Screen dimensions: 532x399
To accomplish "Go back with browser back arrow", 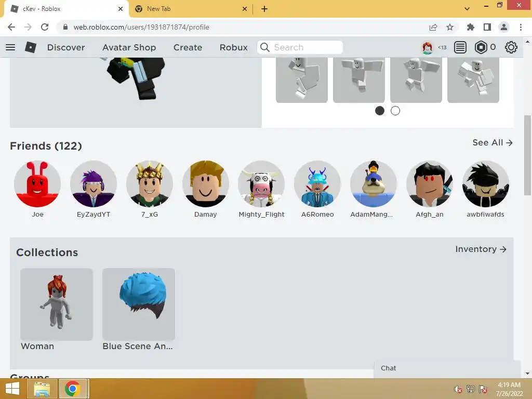I will point(11,27).
